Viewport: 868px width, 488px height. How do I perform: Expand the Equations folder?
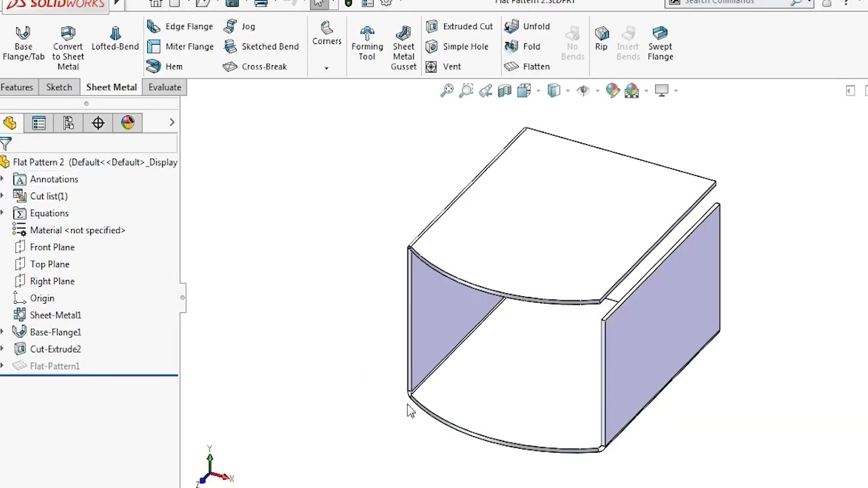click(x=3, y=213)
